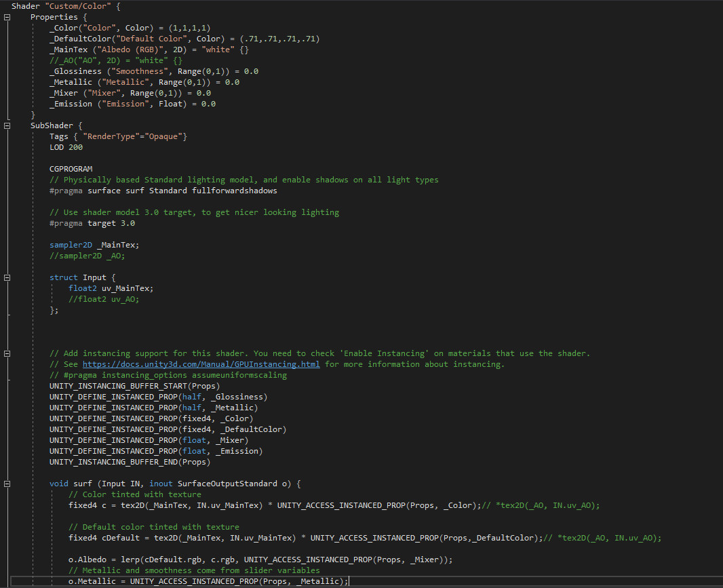Click the #pragma surface surf Standard line
This screenshot has height=588, width=723.
163,191
